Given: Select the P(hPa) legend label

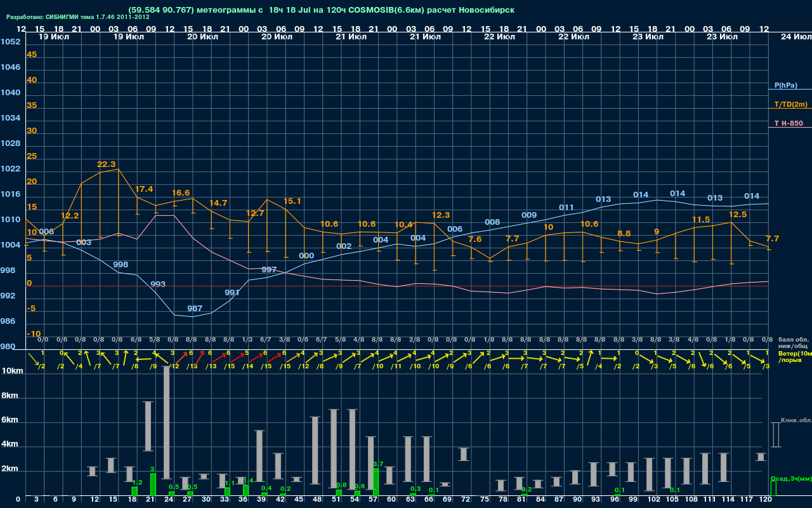Looking at the screenshot, I should coord(785,85).
